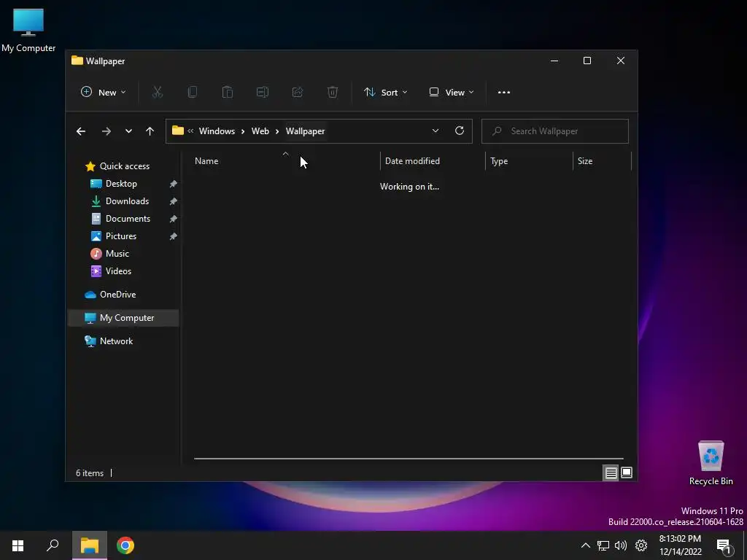
Task: Switch to large thumbnails view icon
Action: coord(627,472)
